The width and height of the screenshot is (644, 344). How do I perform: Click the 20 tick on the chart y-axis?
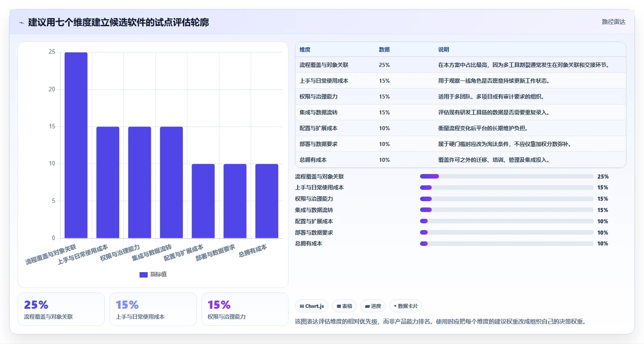pos(52,90)
